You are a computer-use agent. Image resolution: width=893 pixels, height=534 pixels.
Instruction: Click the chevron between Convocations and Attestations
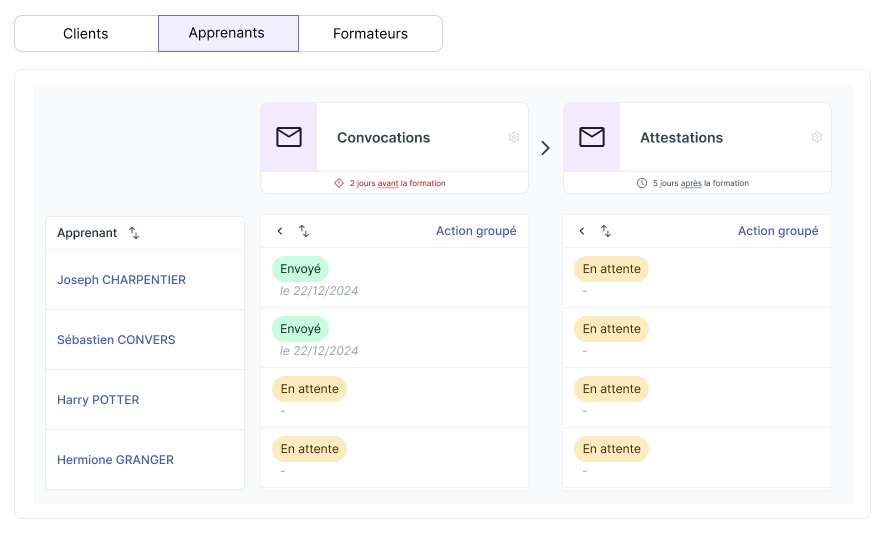(546, 148)
